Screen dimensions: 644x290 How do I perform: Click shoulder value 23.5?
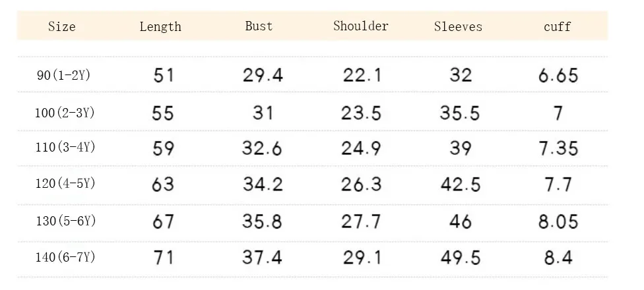coord(361,113)
